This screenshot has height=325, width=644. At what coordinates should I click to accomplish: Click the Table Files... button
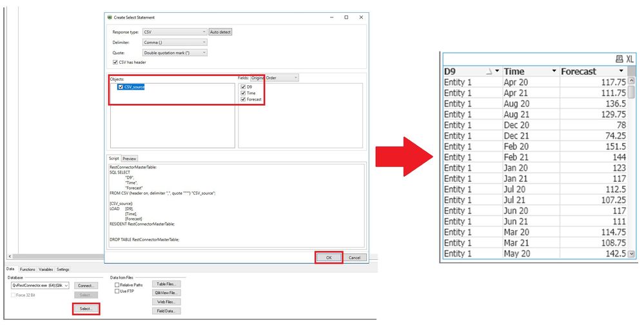pyautogui.click(x=166, y=284)
